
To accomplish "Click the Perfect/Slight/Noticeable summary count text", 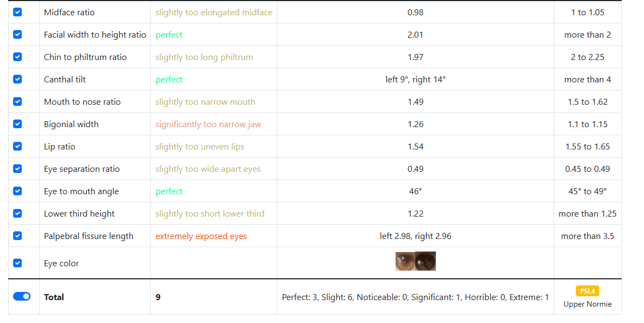I will 415,297.
